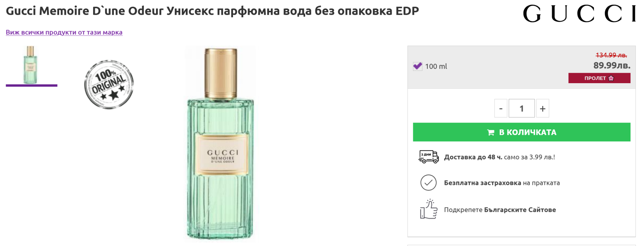
Task: Toggle the 100 ml size checkbox
Action: coord(418,66)
